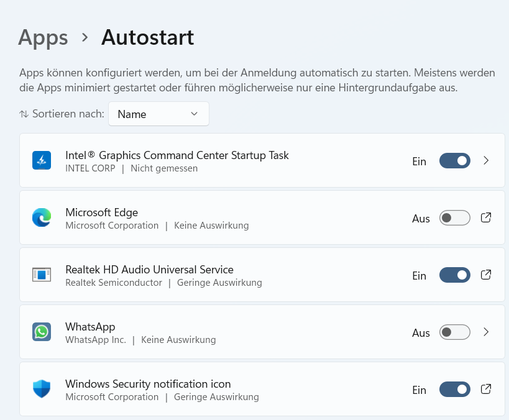Click the WhatsApp app icon
509x420 pixels.
42,332
